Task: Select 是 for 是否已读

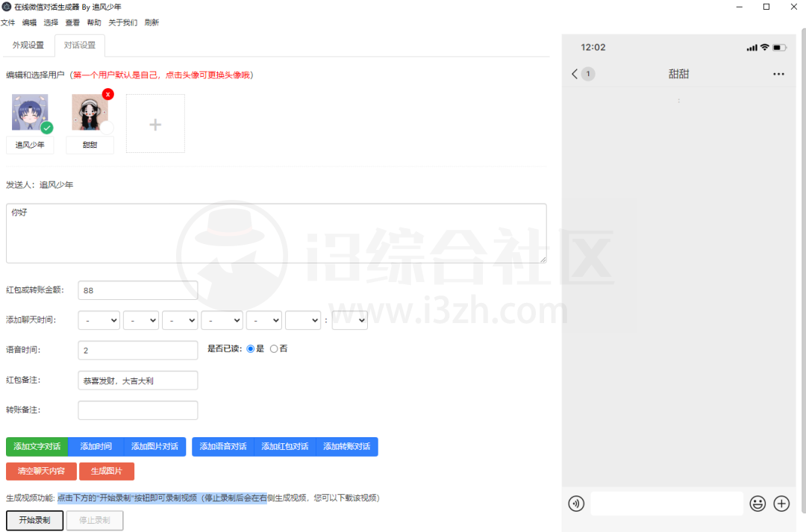Action: [251, 349]
